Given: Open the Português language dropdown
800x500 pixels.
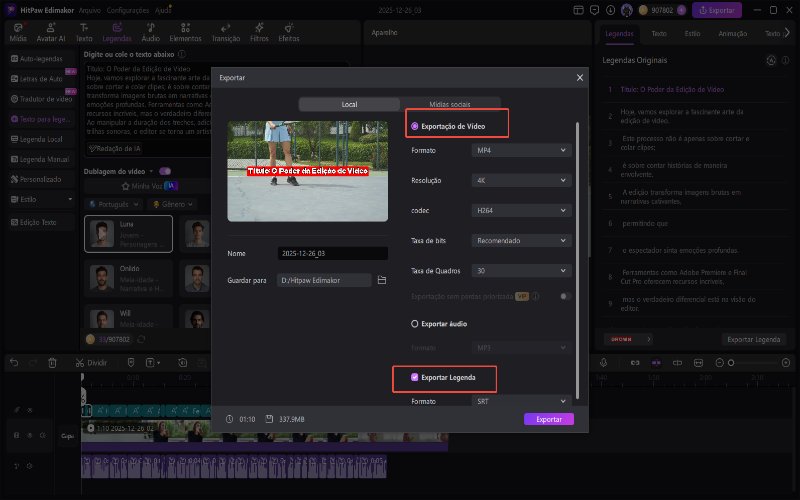Looking at the screenshot, I should [113, 204].
